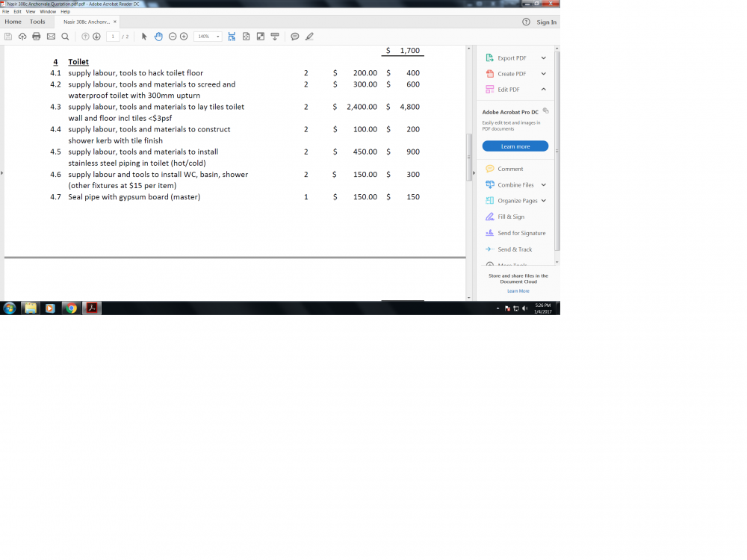
Task: Collapse the right tools pane arrow
Action: click(x=474, y=173)
